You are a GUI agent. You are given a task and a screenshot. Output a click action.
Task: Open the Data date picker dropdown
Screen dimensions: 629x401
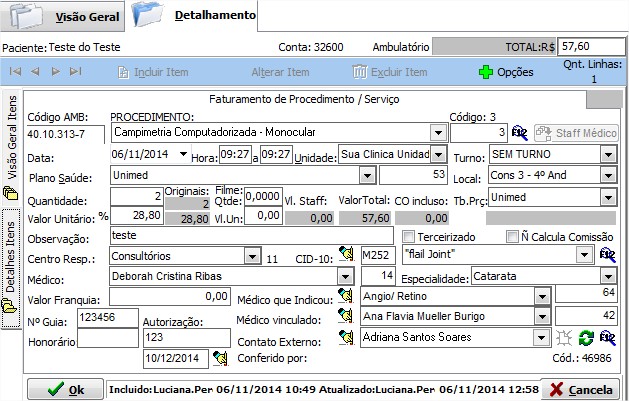click(x=182, y=155)
